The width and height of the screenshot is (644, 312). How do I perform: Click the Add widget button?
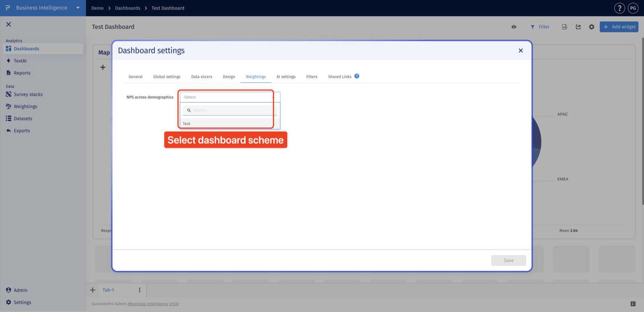(x=619, y=27)
